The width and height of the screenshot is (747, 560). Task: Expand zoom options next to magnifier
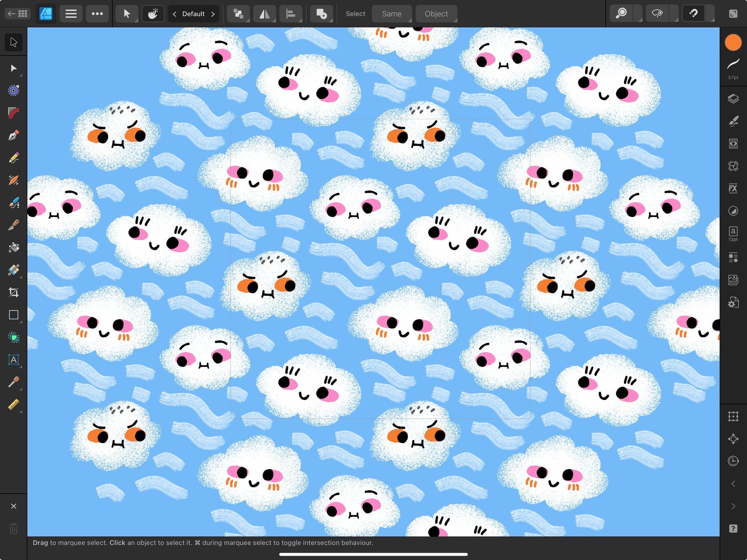[x=638, y=14]
